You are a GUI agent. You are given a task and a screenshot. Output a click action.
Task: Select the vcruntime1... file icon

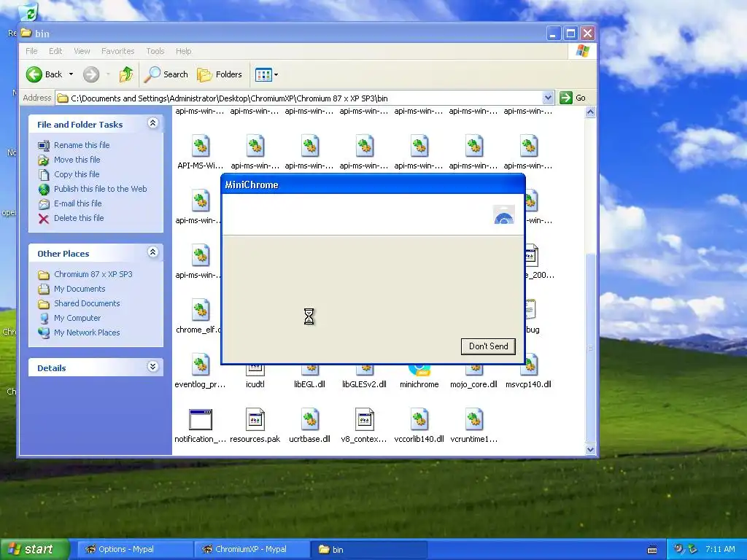474,419
